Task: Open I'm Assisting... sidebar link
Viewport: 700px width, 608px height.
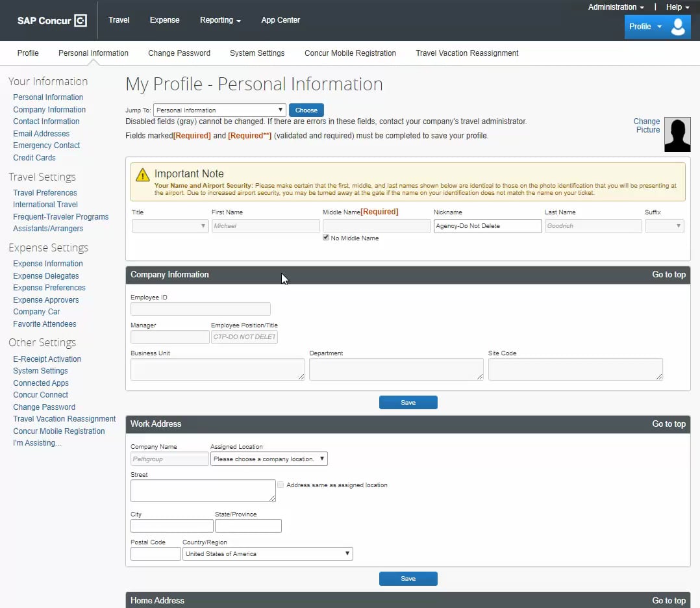Action: (x=37, y=443)
